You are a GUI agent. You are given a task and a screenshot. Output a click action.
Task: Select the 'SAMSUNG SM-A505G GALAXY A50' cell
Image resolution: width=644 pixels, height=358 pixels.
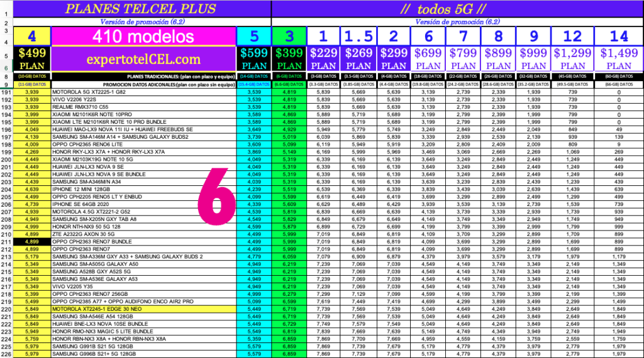coord(143,264)
